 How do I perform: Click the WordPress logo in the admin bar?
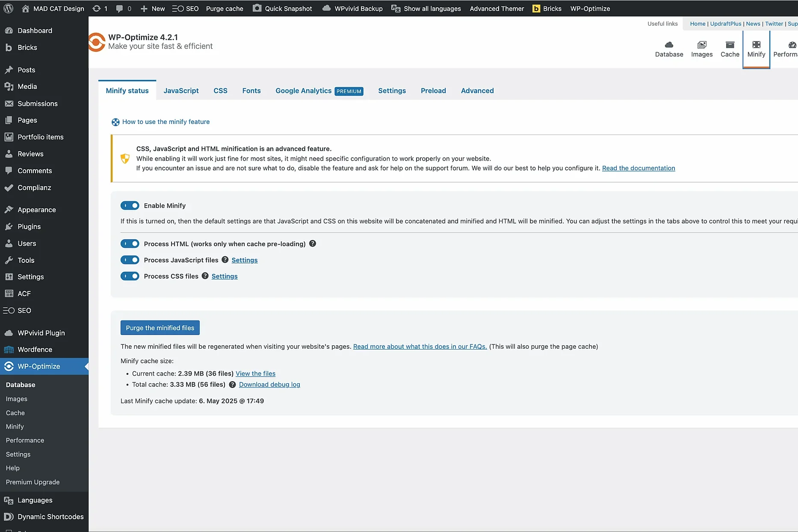pyautogui.click(x=8, y=9)
